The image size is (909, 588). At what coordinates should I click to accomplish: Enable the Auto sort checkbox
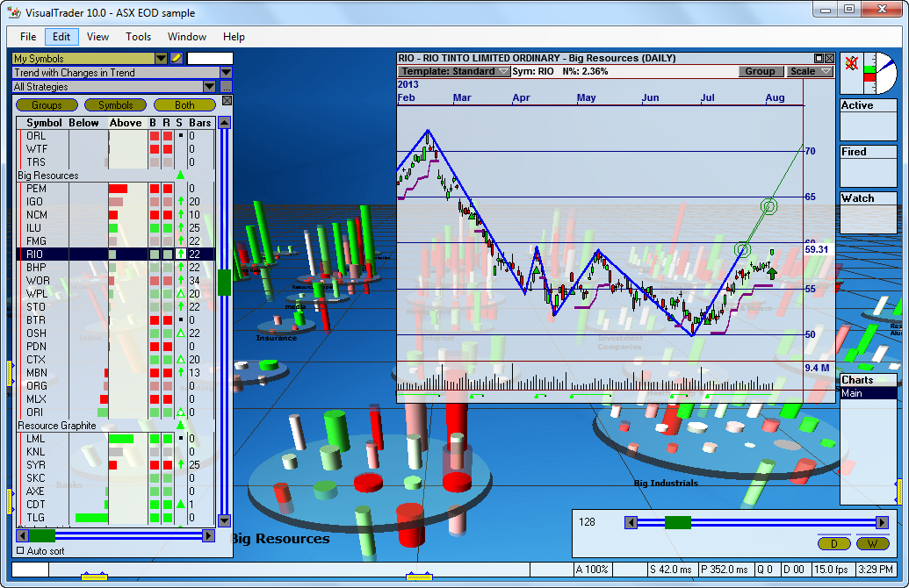click(x=20, y=551)
